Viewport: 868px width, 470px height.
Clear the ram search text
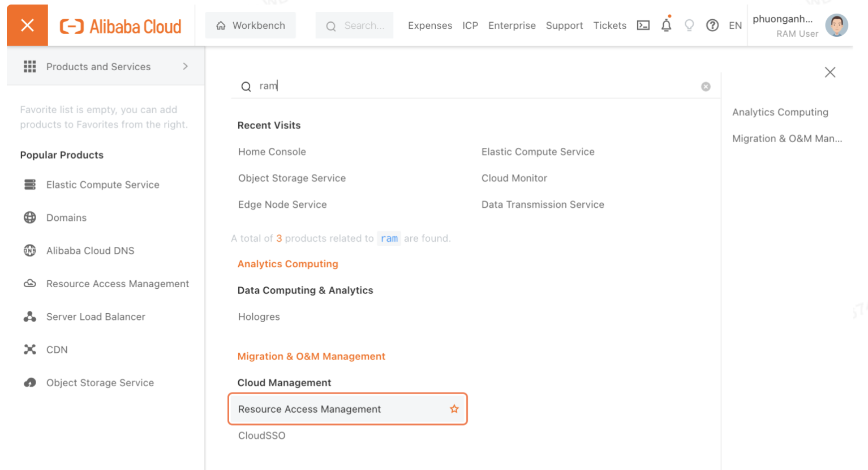(706, 87)
